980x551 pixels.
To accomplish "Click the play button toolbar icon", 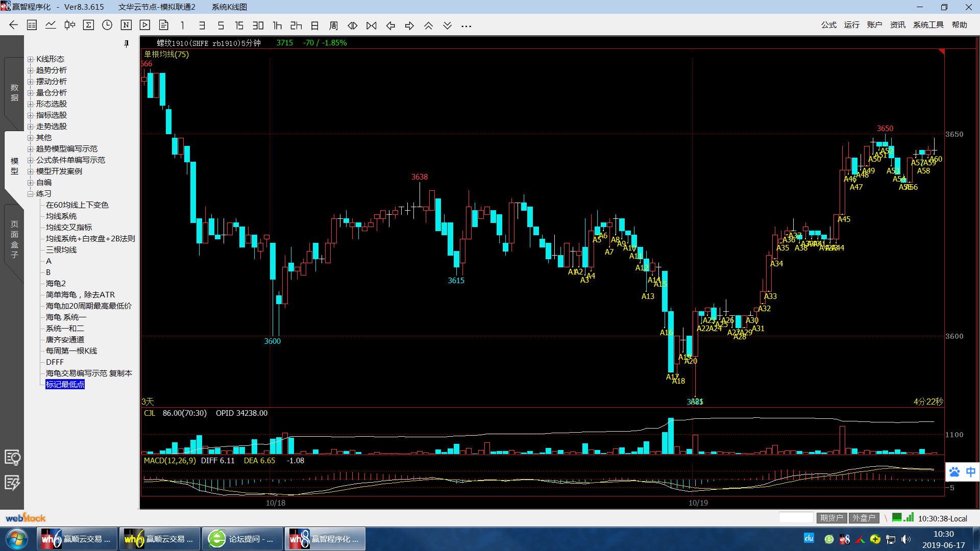I will coord(145,25).
